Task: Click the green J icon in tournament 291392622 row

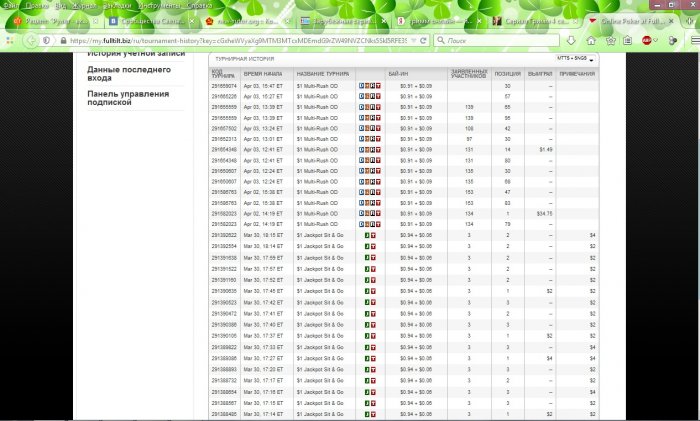Action: (366, 234)
